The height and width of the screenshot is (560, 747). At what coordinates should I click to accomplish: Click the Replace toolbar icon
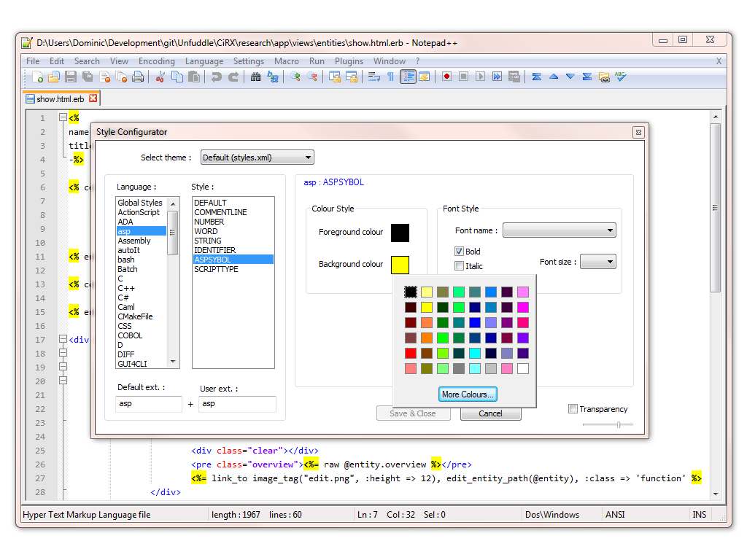273,77
